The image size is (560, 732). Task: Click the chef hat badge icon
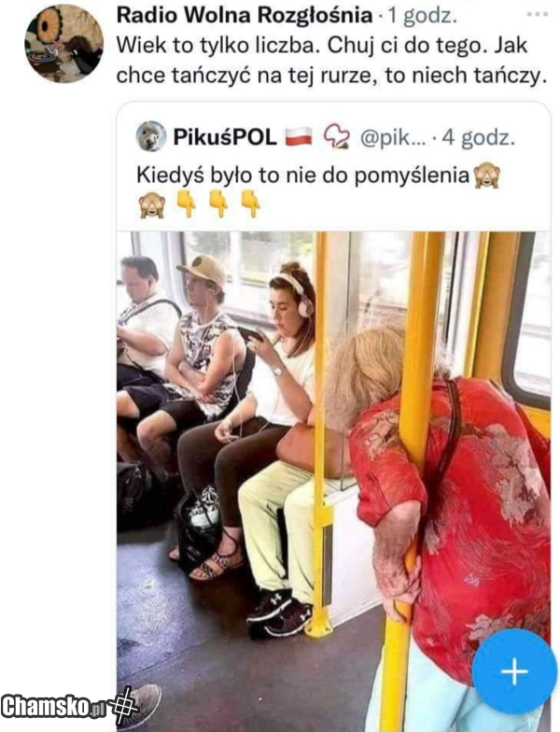click(336, 136)
